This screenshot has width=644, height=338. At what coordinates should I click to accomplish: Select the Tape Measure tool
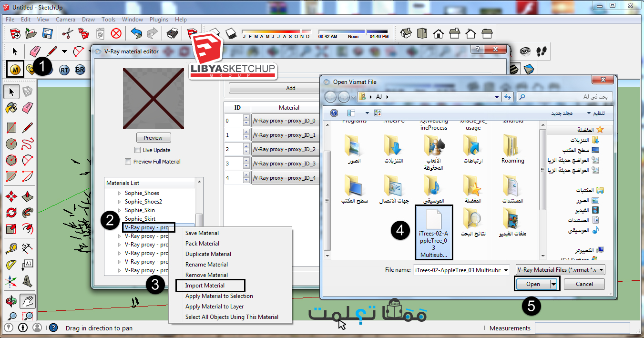pyautogui.click(x=11, y=248)
